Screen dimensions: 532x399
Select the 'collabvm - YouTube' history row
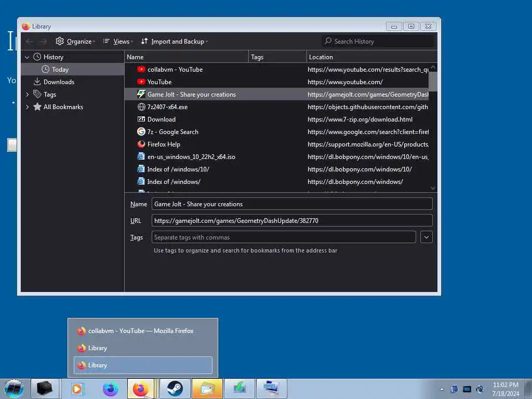pos(276,69)
